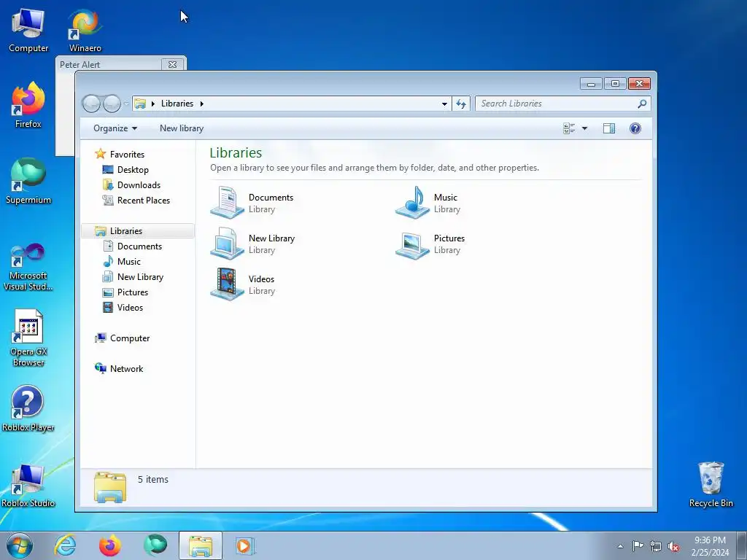This screenshot has height=560, width=747.
Task: Launch Firefox from taskbar
Action: click(x=110, y=545)
